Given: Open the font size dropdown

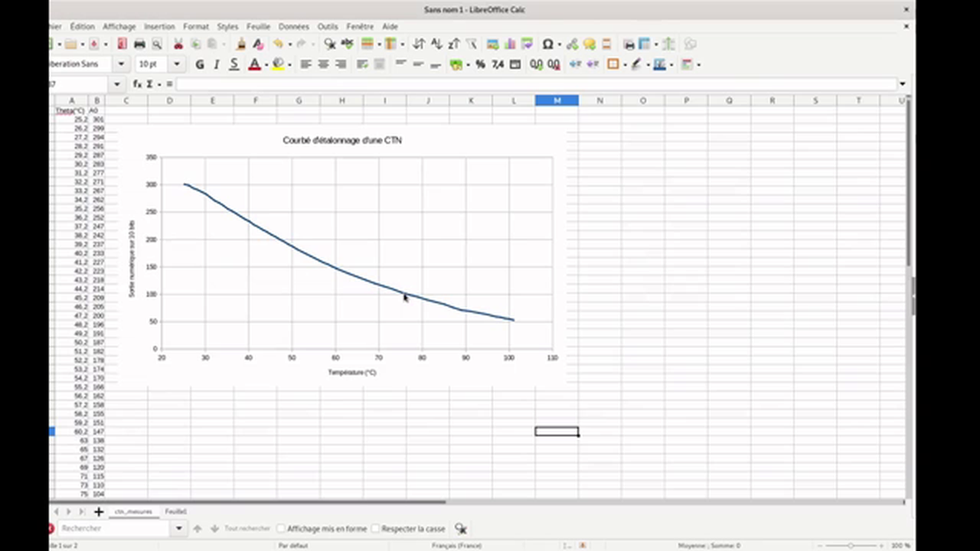Looking at the screenshot, I should pos(176,64).
